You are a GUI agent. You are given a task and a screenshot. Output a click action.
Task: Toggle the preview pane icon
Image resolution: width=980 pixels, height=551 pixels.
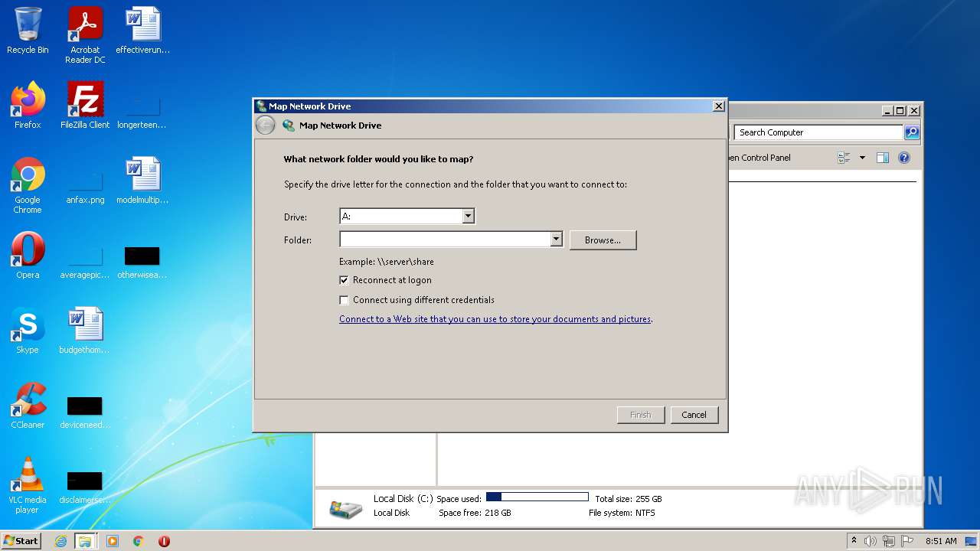tap(882, 158)
